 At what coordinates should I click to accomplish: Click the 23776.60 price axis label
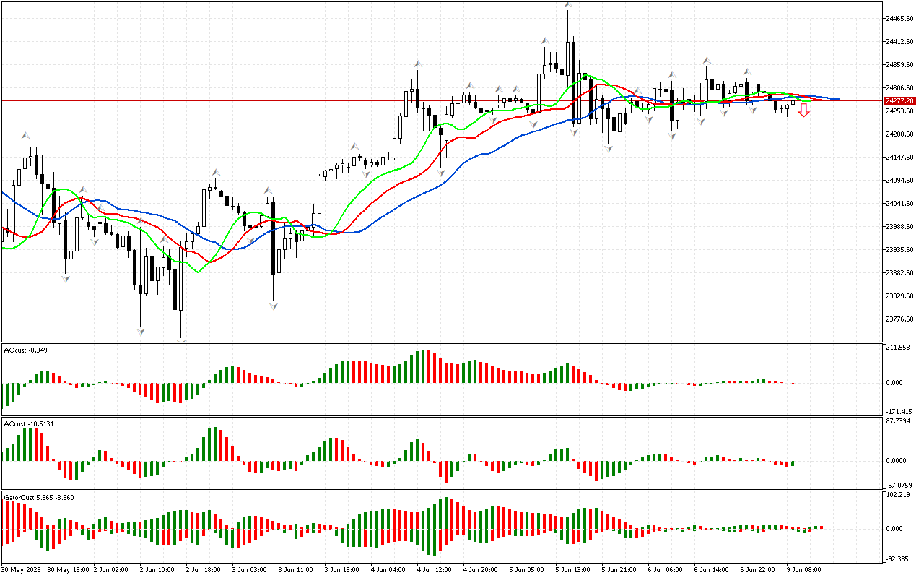(899, 319)
